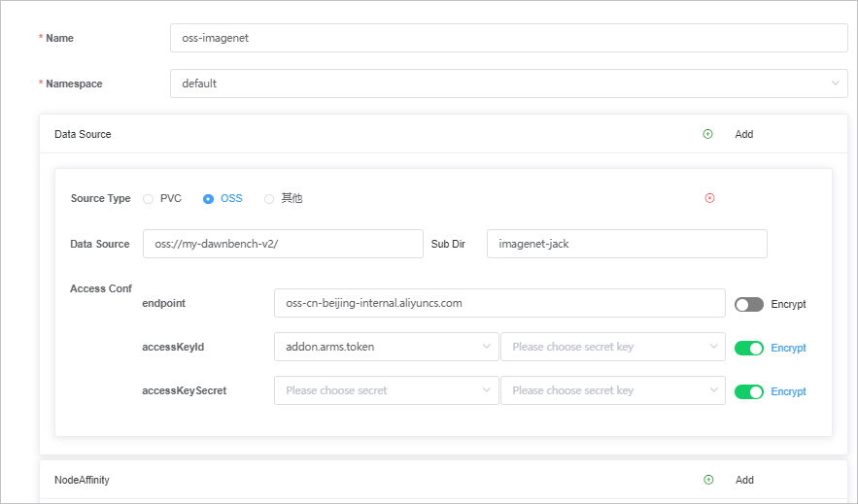Screen dimensions: 858x504
Task: Turn off Encrypt for accessKeySecret
Action: 749,391
